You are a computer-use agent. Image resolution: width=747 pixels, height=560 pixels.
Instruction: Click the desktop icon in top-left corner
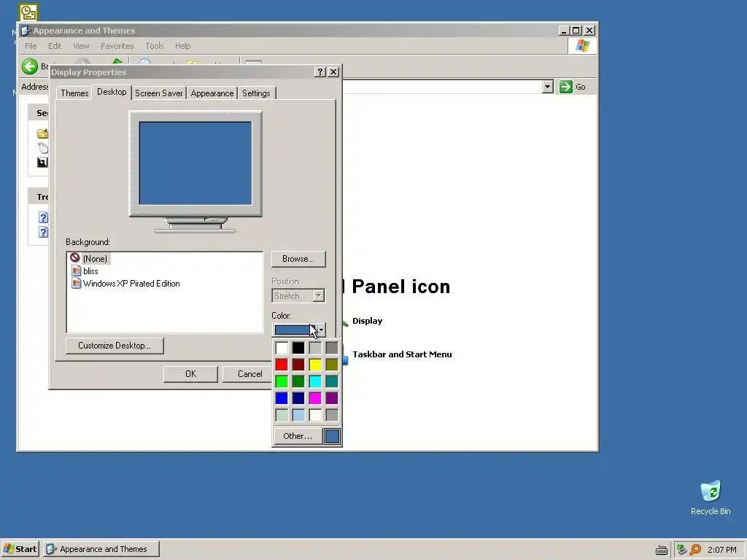[x=28, y=12]
